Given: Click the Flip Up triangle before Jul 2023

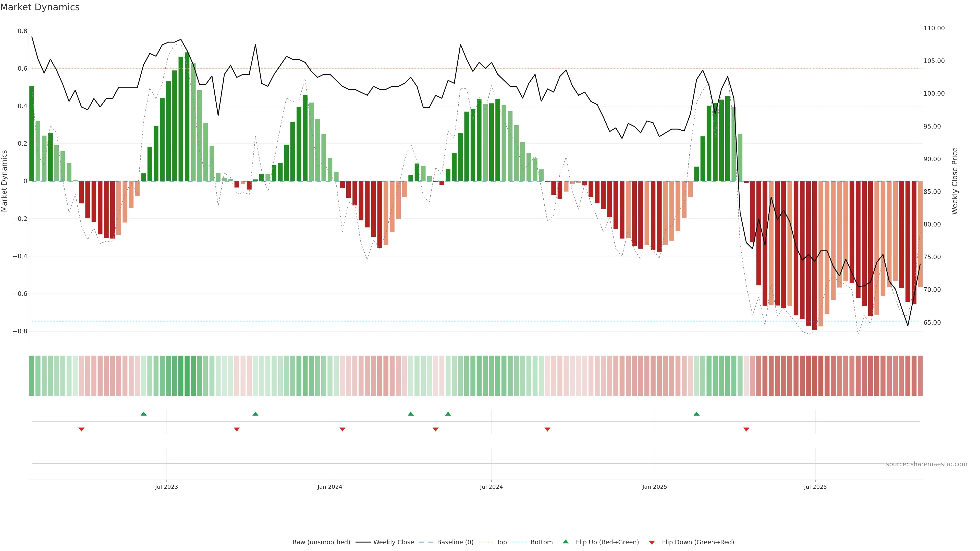Looking at the screenshot, I should [x=143, y=414].
